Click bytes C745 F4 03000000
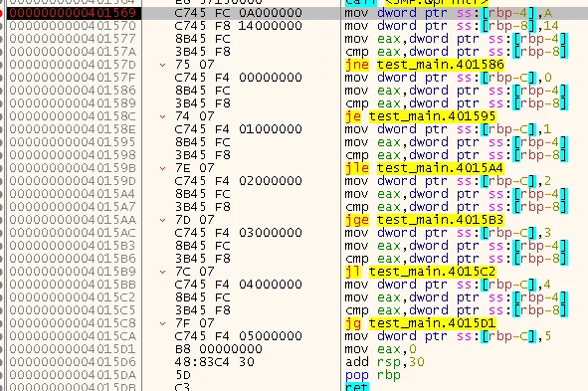 tap(238, 233)
